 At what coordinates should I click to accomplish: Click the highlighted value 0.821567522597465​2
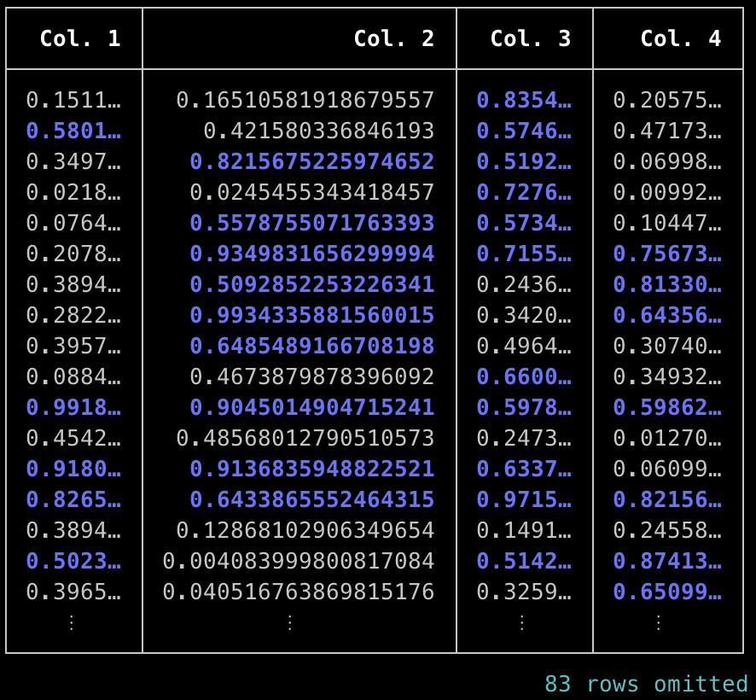pos(312,161)
